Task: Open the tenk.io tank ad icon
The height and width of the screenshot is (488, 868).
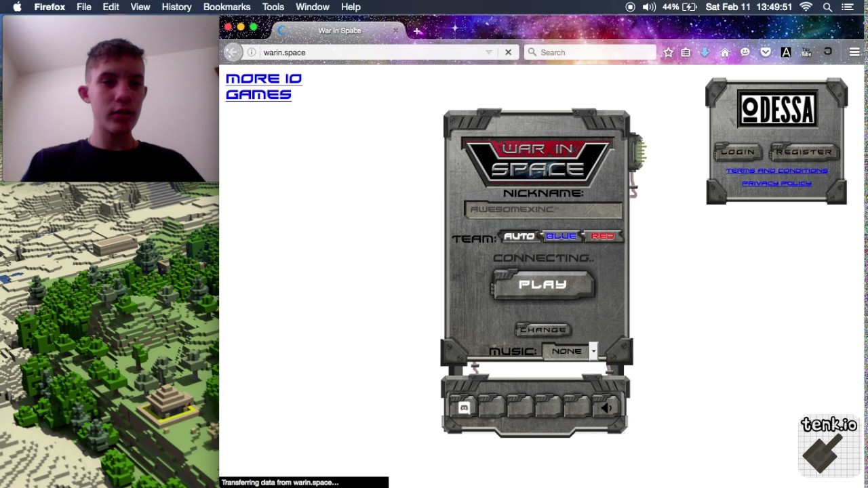Action: click(x=829, y=445)
